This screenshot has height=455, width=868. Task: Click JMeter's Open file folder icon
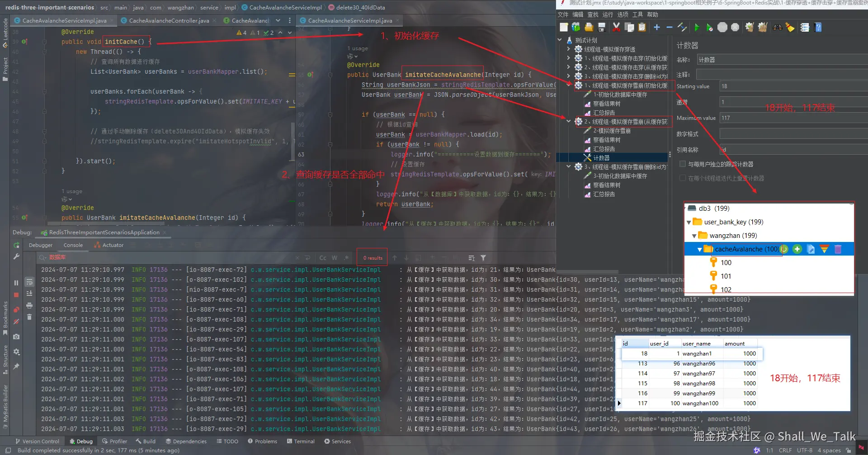coord(589,27)
